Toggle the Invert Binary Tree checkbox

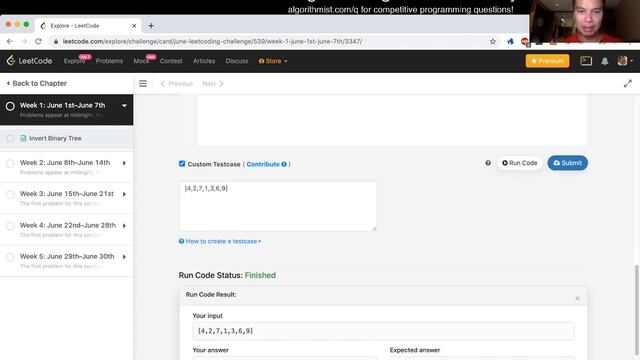[10, 138]
